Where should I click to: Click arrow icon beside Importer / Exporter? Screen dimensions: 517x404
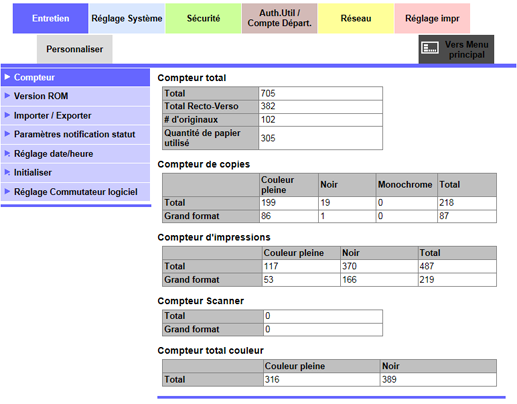tap(7, 115)
